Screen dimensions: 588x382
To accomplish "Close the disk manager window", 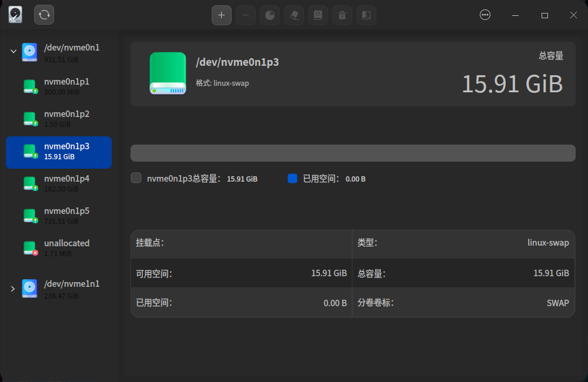I will point(573,15).
